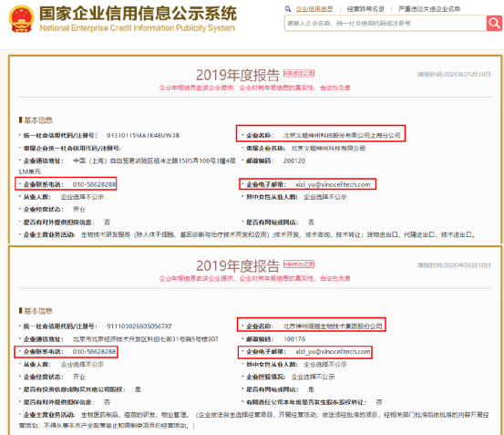Click the fill date 2020年05月18日

pyautogui.click(x=454, y=74)
